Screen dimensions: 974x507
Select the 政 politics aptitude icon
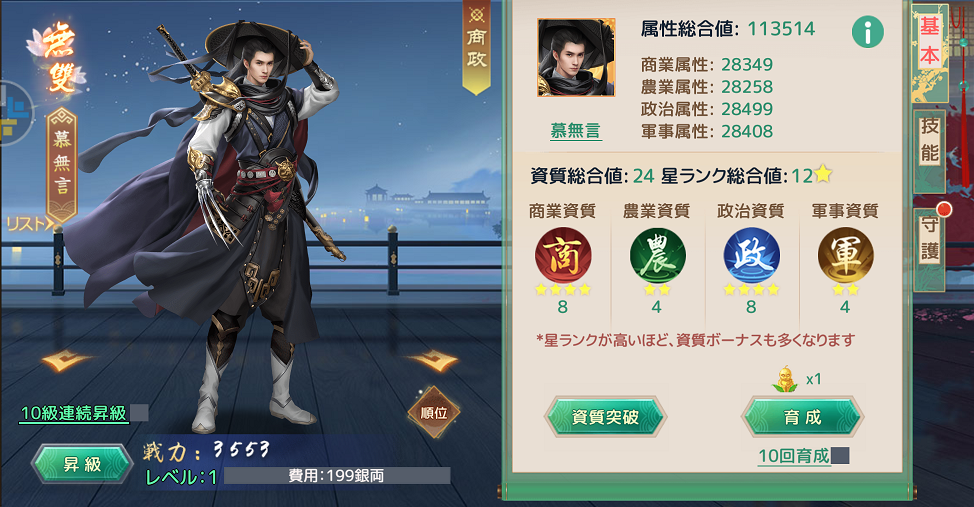pos(751,255)
